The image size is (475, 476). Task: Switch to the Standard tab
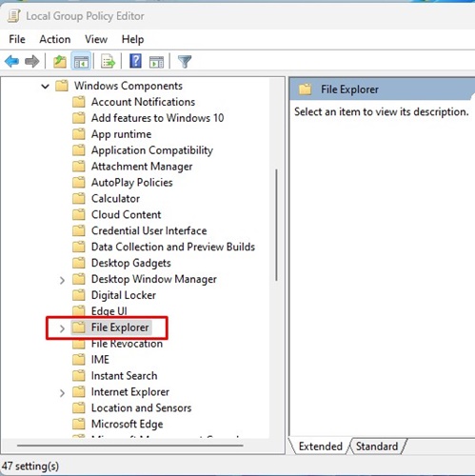click(377, 446)
